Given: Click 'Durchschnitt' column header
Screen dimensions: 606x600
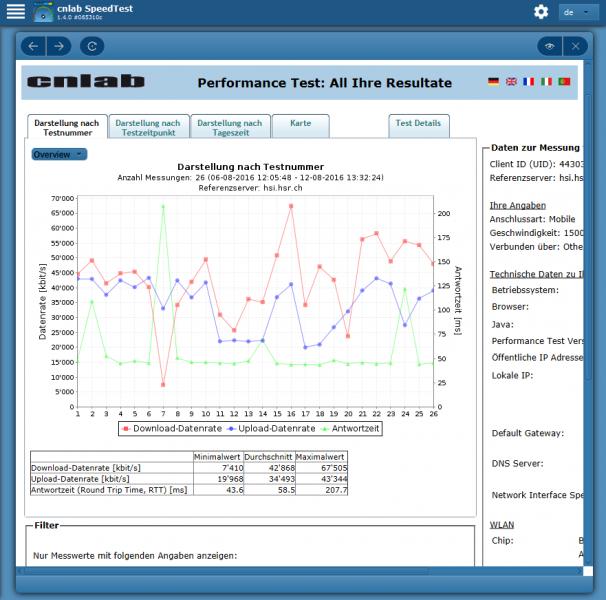Looking at the screenshot, I should [x=268, y=457].
